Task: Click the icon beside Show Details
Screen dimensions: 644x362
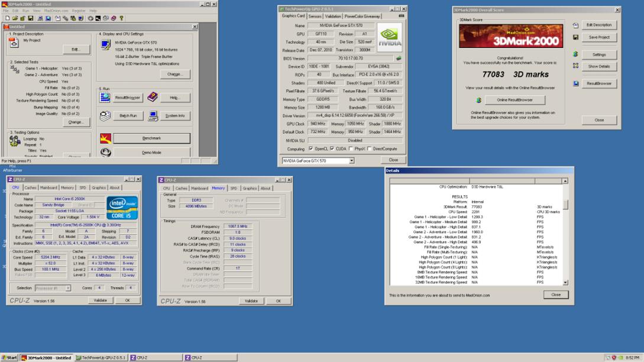Action: click(575, 66)
